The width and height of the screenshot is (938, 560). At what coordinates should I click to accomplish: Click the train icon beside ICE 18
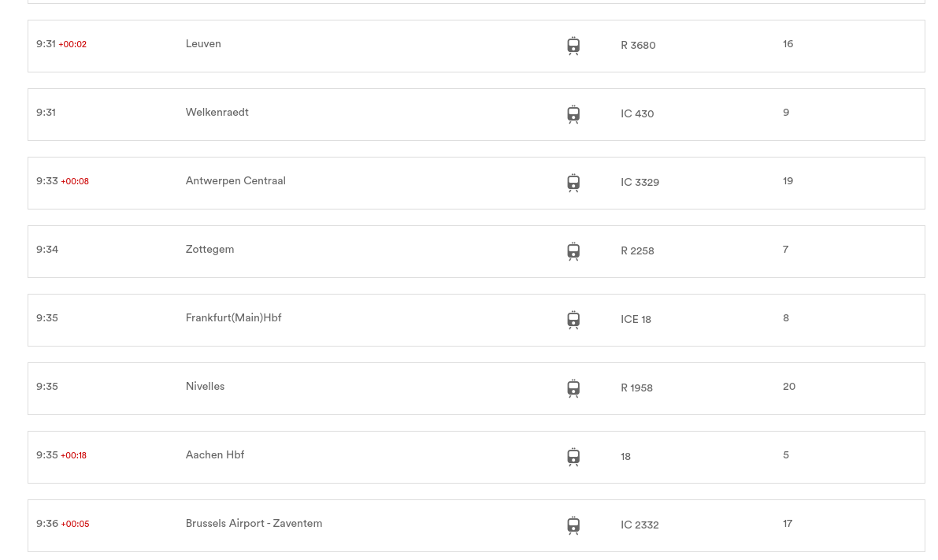pyautogui.click(x=573, y=320)
